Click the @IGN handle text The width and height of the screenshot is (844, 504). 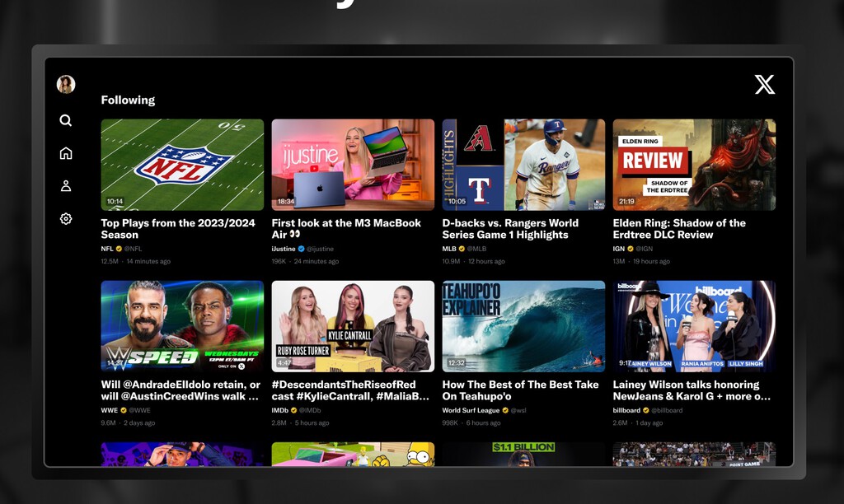(645, 249)
